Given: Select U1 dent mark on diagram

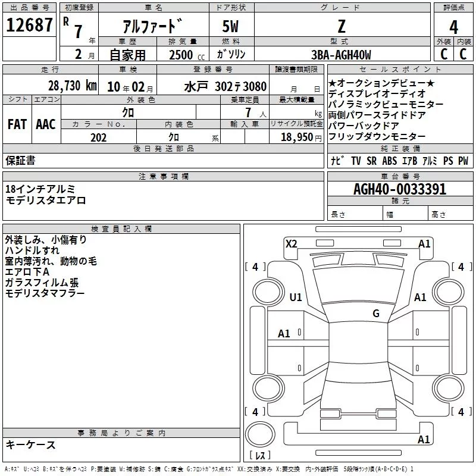Looking at the screenshot, I should 296,297.
